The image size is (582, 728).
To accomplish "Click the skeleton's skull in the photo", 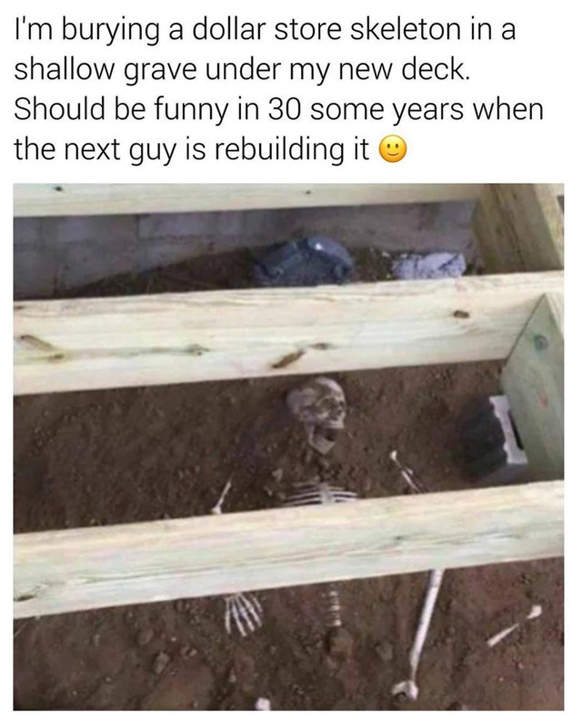I will pos(318,409).
